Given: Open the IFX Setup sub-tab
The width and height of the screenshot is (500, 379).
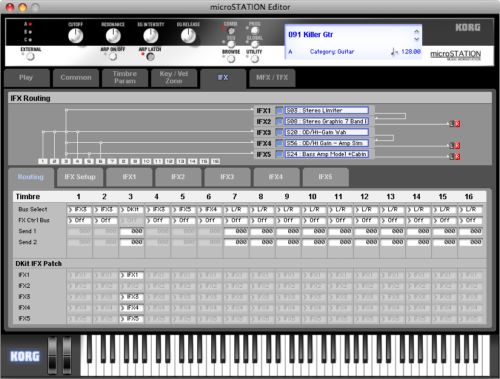Looking at the screenshot, I should pyautogui.click(x=80, y=177).
